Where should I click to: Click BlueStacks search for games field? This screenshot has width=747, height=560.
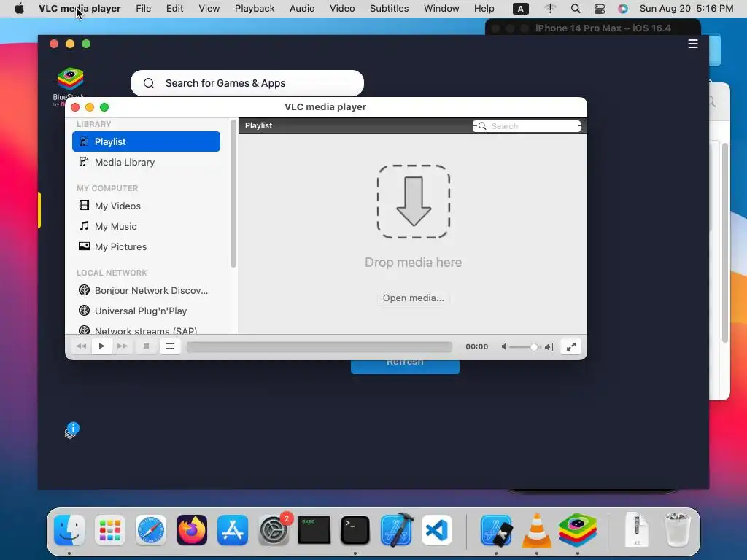247,83
